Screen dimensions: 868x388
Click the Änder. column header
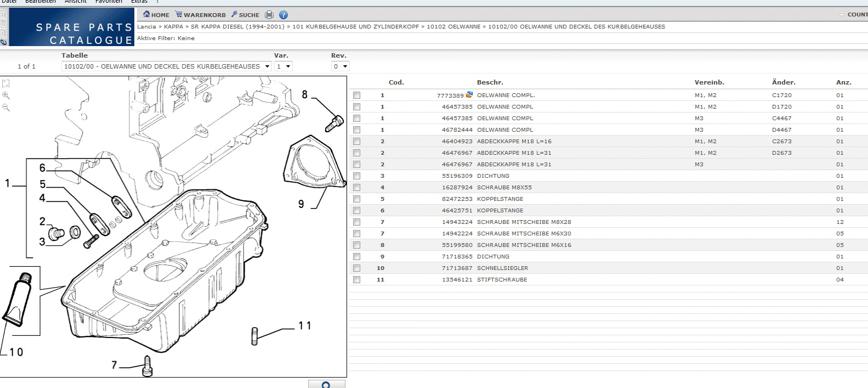tap(784, 82)
